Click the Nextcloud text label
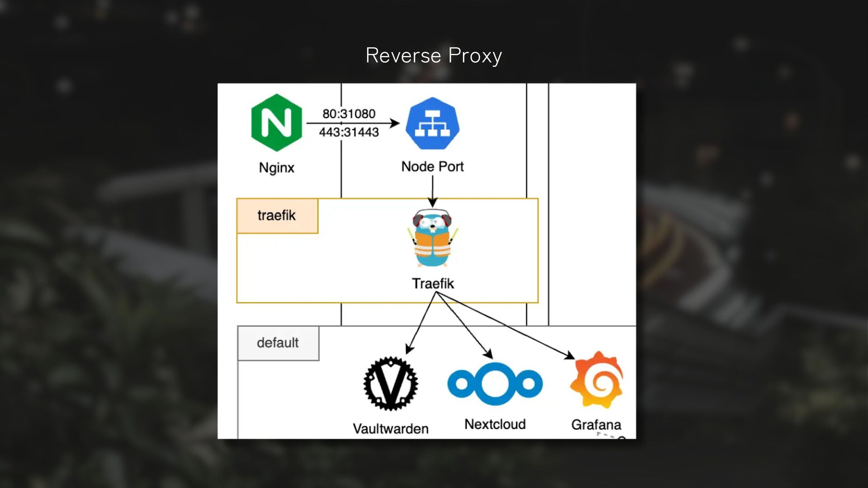868x488 pixels. coord(495,424)
